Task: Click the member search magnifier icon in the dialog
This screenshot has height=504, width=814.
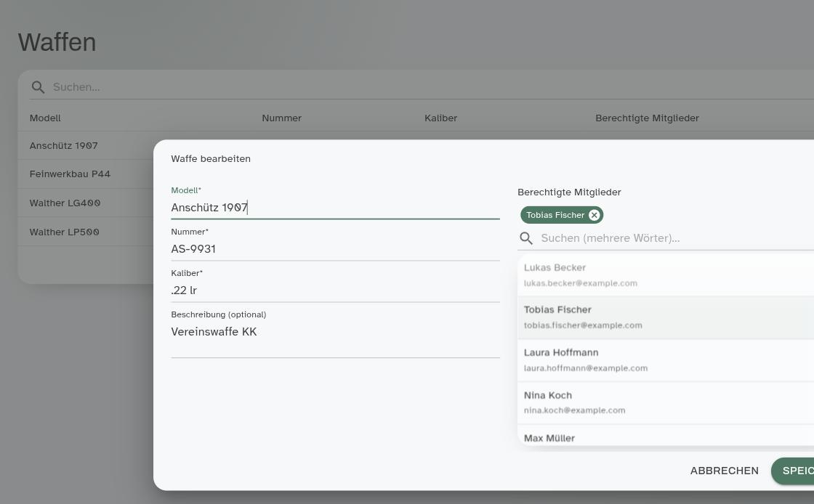Action: 526,238
